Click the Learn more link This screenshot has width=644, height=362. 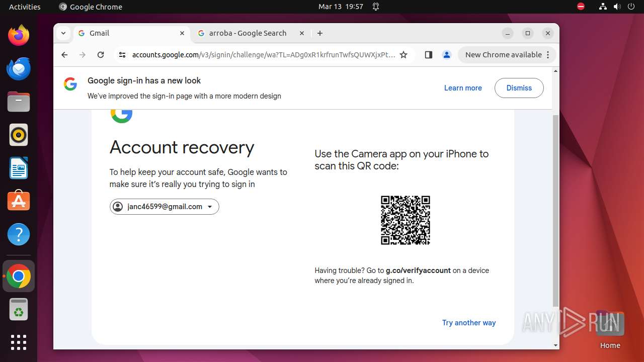click(x=463, y=88)
